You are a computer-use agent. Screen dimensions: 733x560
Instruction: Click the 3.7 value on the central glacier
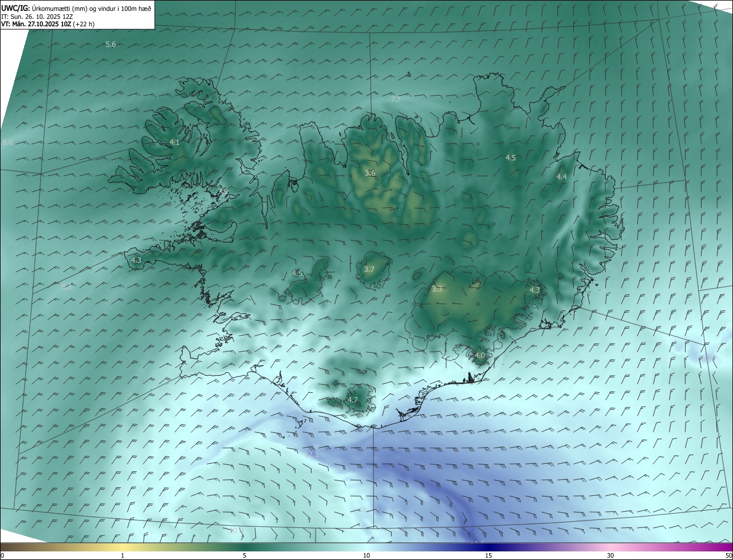point(369,270)
